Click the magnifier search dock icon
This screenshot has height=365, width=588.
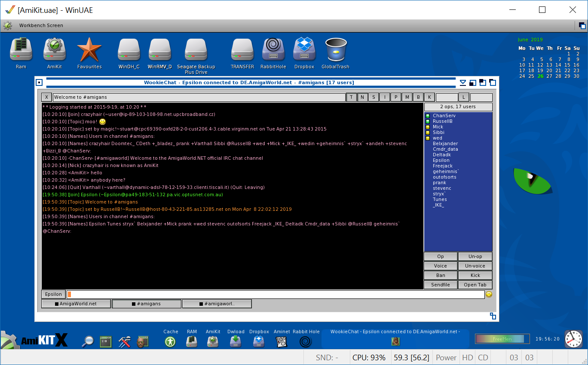coord(88,341)
